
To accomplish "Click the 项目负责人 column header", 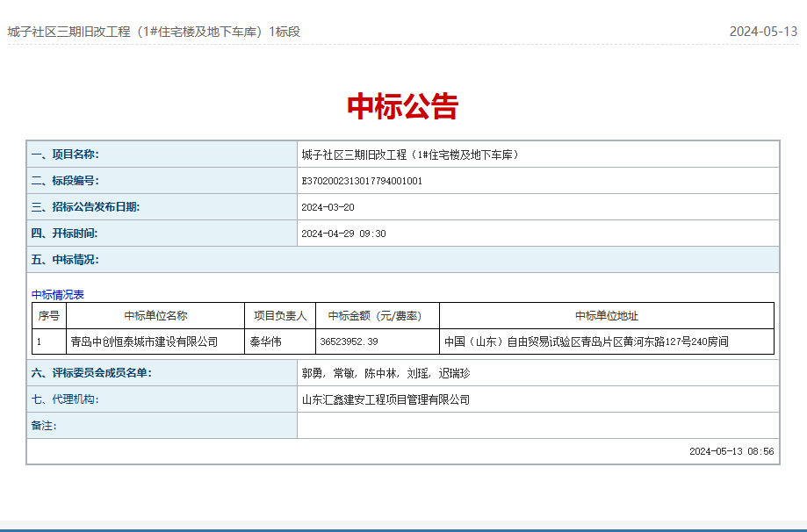I will tap(280, 316).
